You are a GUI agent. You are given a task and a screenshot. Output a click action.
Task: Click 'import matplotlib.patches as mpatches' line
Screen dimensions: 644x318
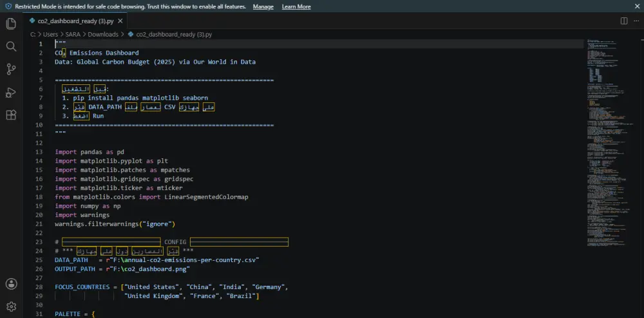click(122, 170)
